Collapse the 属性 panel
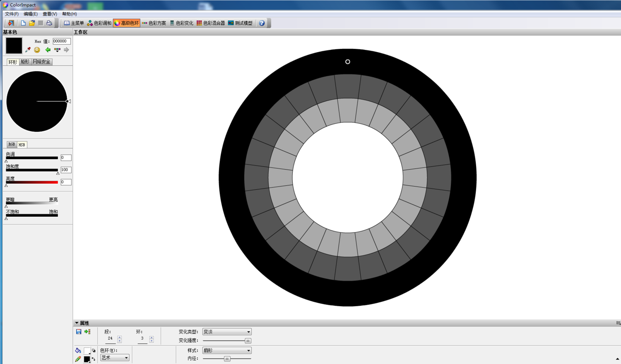The height and width of the screenshot is (364, 621). pos(77,323)
